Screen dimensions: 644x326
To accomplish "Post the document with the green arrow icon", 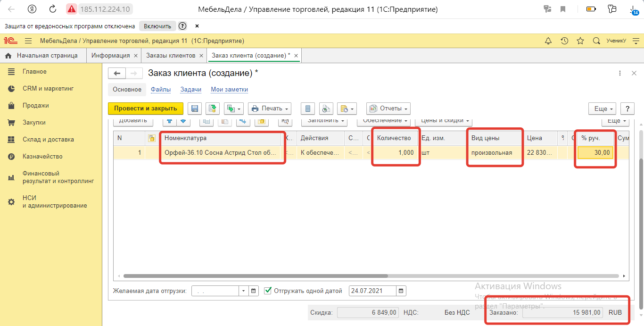I will pyautogui.click(x=213, y=109).
